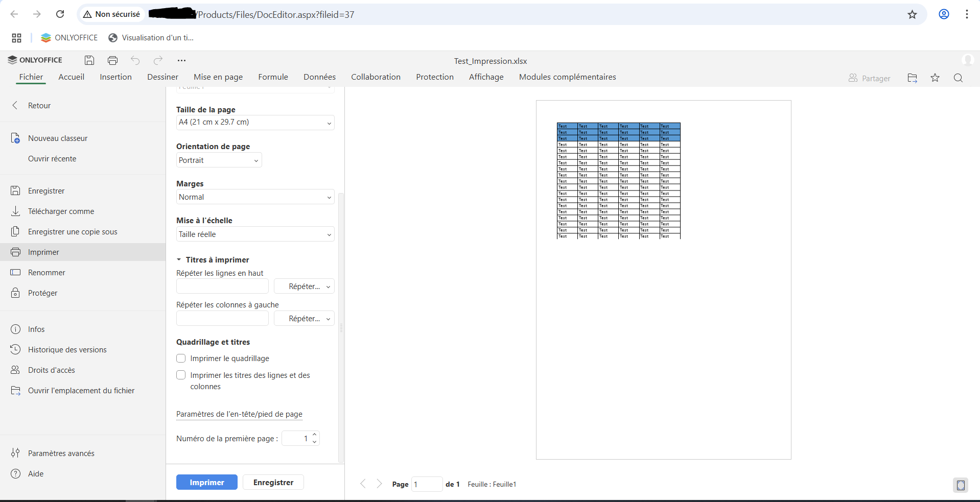
Task: Open the Formule tab
Action: tap(273, 77)
